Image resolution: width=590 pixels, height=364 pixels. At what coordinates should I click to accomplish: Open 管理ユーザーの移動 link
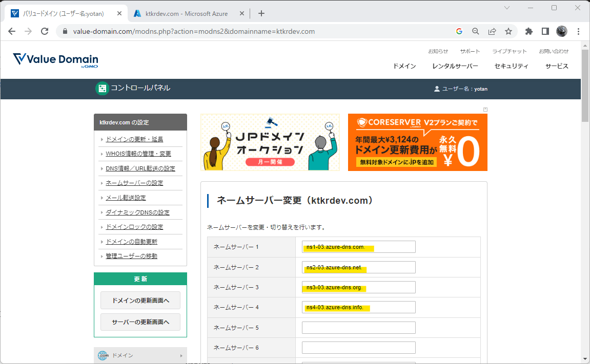[132, 256]
